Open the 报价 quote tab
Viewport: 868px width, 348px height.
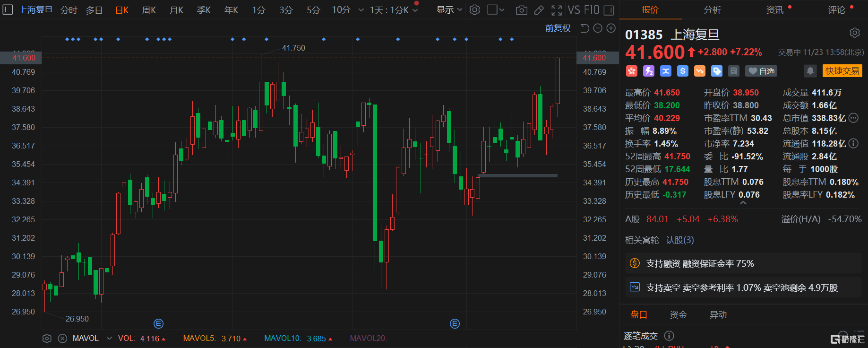click(x=650, y=10)
